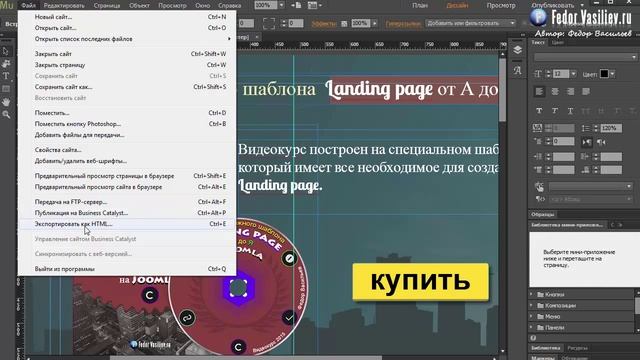Switch to the 'Цвет' panel tab
Image resolution: width=640 pixels, height=360 pixels.
pos(558,42)
